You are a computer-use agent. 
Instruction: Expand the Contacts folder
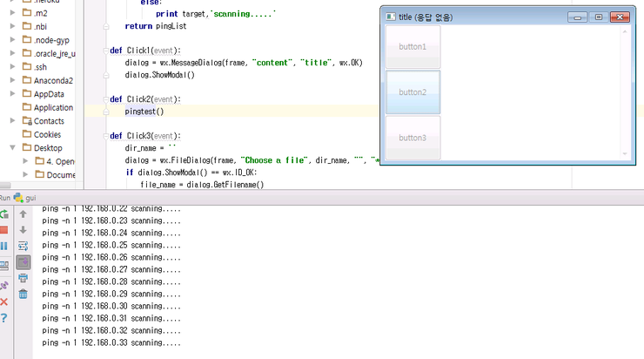[x=12, y=121]
